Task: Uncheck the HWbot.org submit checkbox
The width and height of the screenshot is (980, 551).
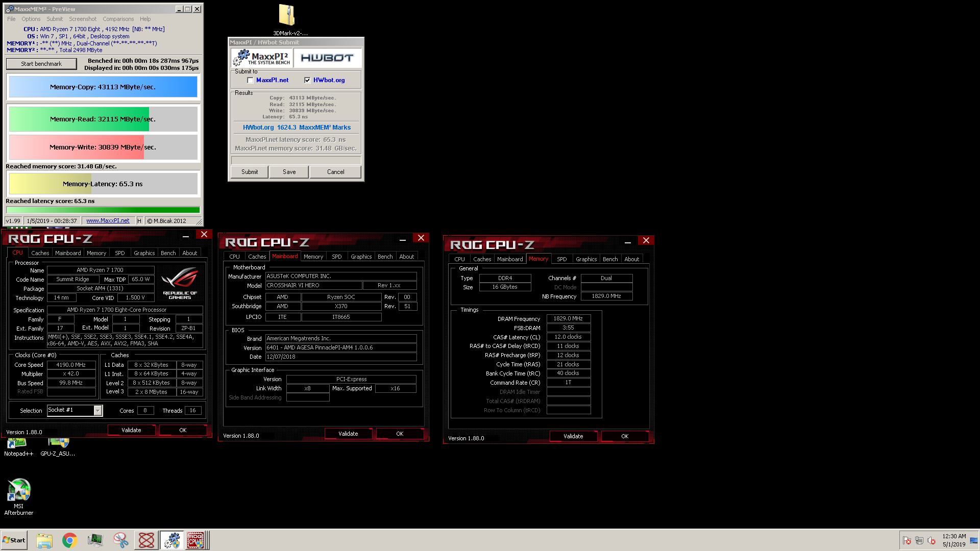Action: (x=307, y=80)
